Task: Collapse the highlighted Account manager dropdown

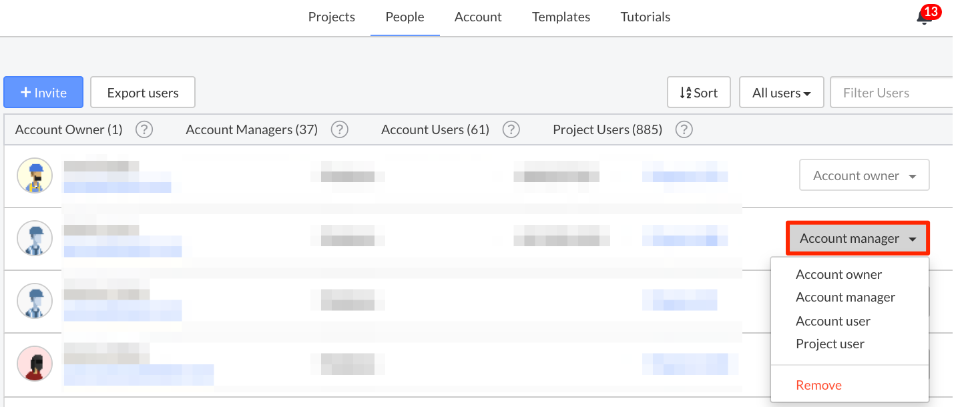Action: 858,238
